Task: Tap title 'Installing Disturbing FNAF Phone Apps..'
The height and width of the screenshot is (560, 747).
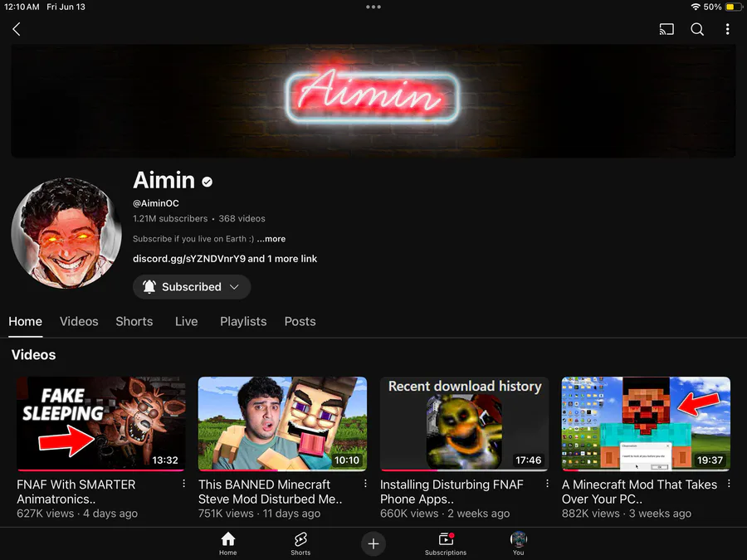Action: [x=452, y=492]
